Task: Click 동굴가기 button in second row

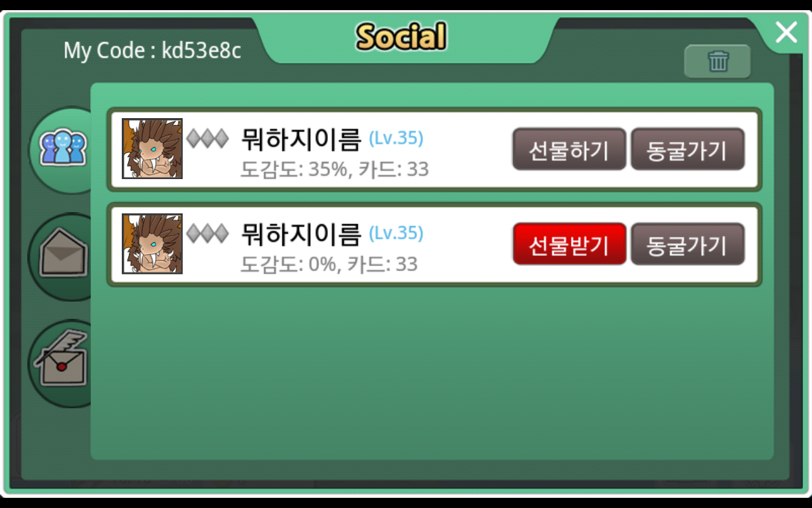Action: (687, 244)
